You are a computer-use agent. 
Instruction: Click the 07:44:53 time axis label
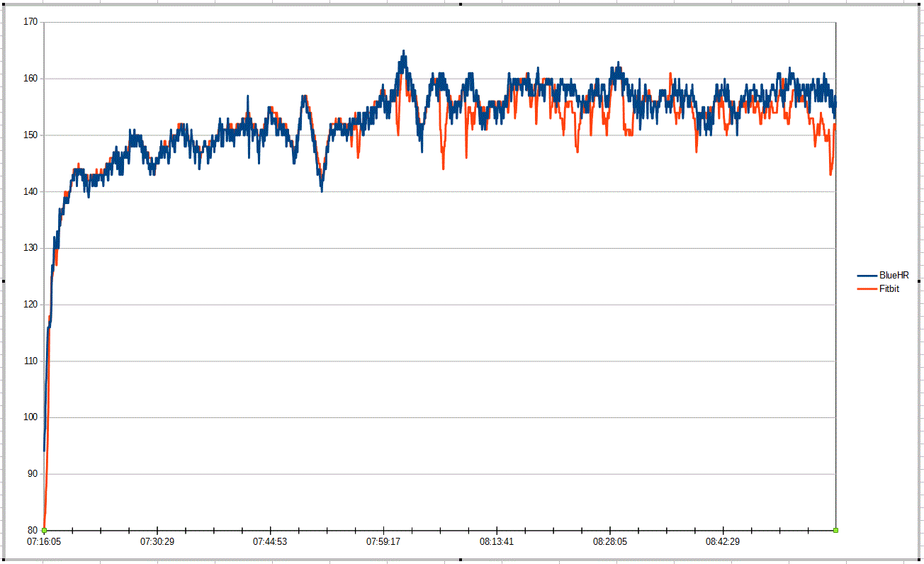tap(270, 542)
